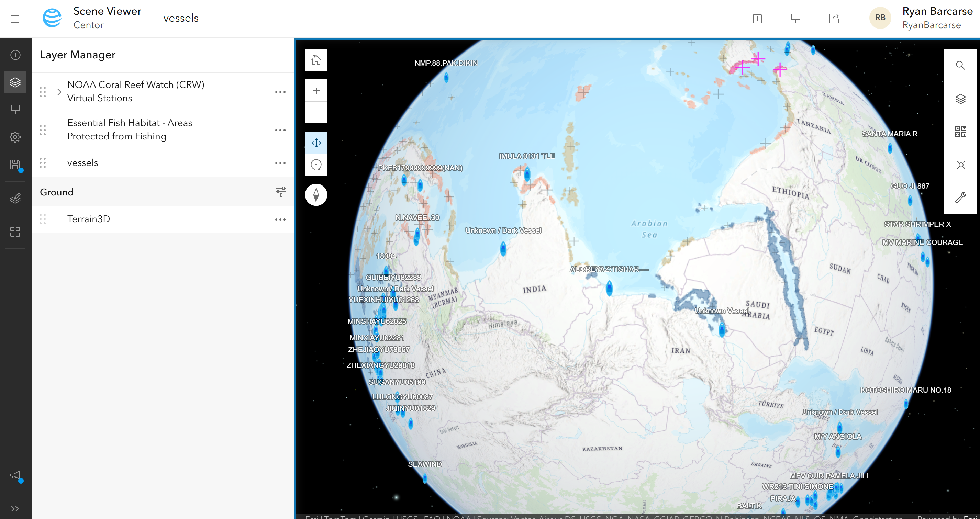980x519 pixels.
Task: Click the compass to reset orientation
Action: 316,195
